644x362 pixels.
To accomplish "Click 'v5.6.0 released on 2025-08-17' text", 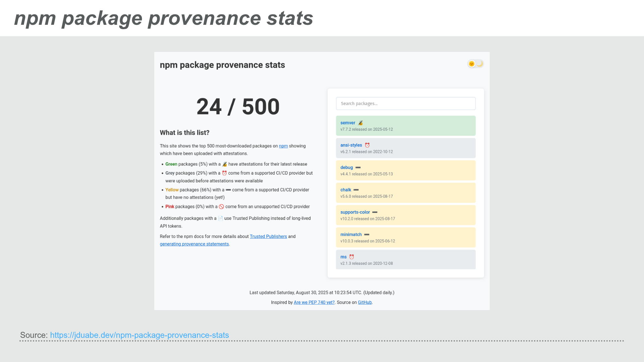I will coord(366,196).
